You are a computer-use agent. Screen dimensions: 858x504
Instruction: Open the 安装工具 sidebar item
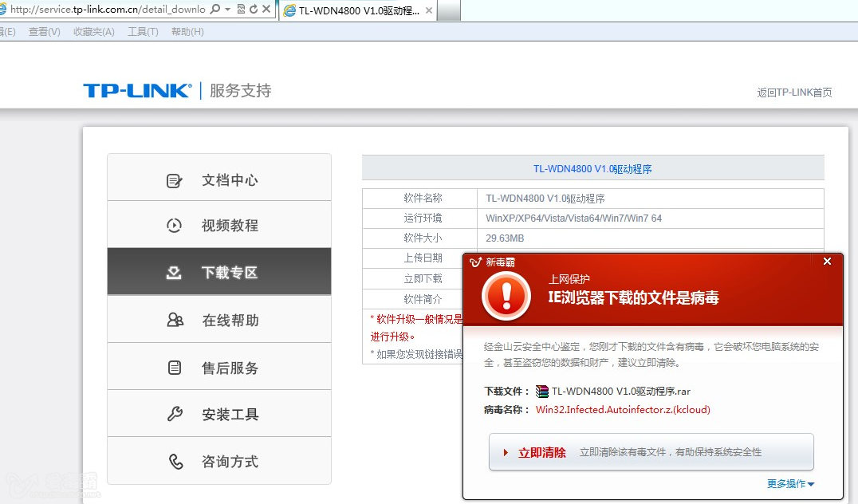point(219,414)
